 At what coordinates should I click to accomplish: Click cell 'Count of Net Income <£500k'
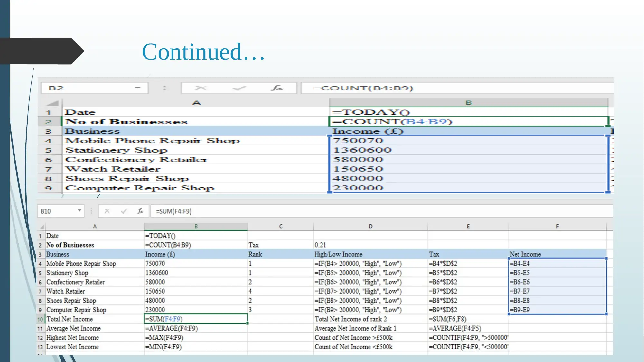pos(370,347)
